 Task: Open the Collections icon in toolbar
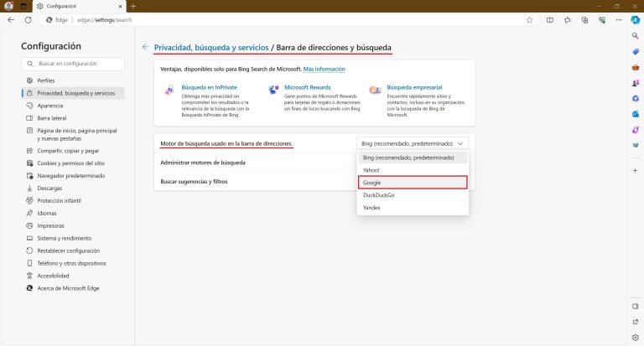point(584,20)
